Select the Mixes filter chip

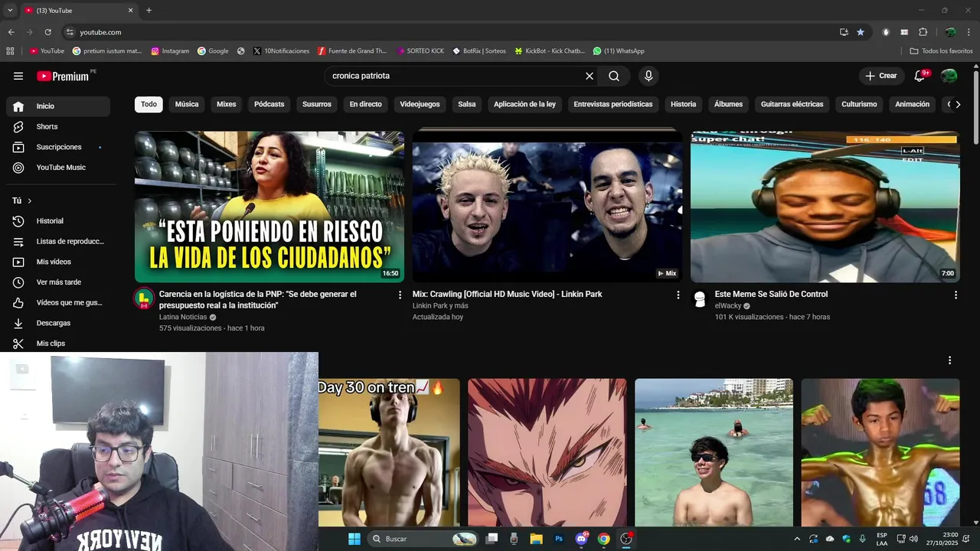click(227, 104)
